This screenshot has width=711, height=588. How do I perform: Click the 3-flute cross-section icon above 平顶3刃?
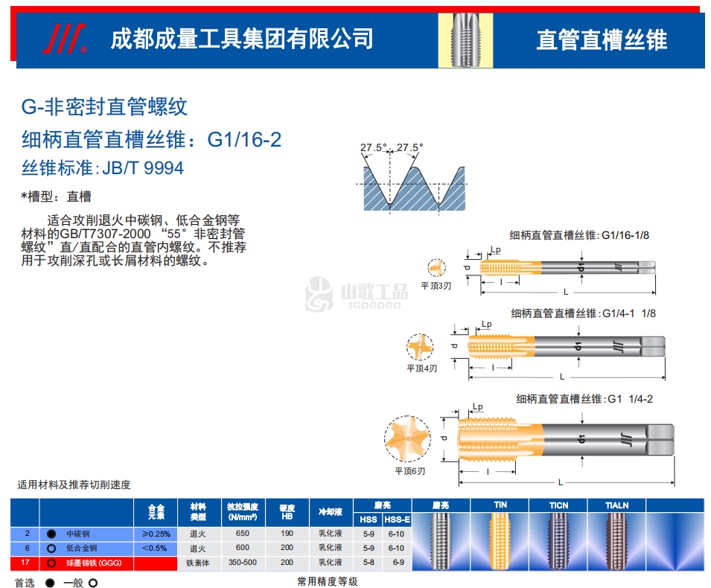tap(436, 267)
